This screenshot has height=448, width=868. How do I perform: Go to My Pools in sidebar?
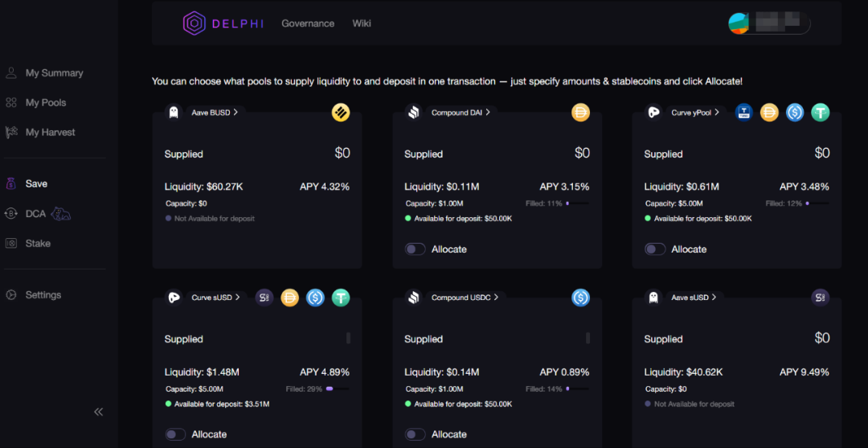click(x=46, y=103)
